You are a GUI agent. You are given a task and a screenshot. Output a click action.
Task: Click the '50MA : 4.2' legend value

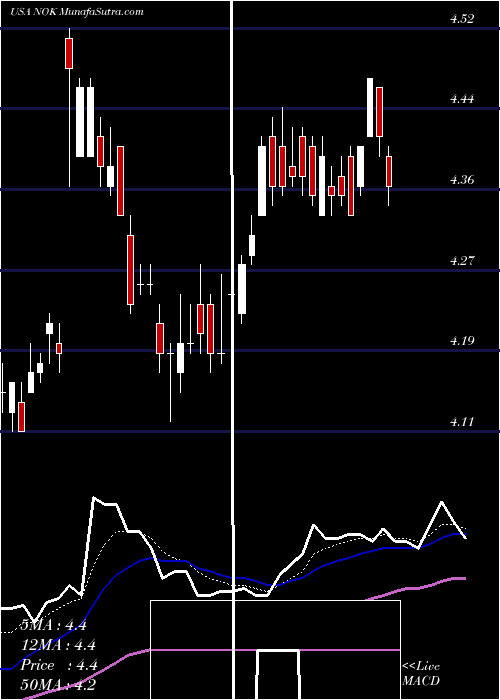[58, 685]
